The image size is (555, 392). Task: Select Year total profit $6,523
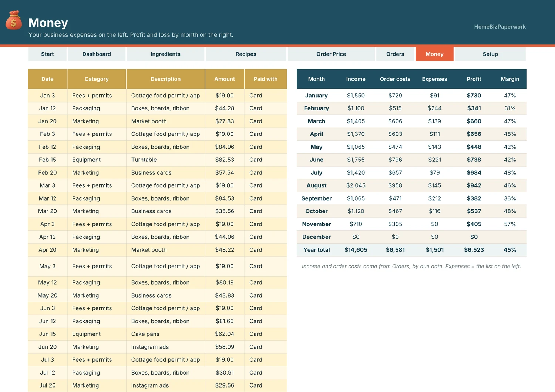pos(474,250)
